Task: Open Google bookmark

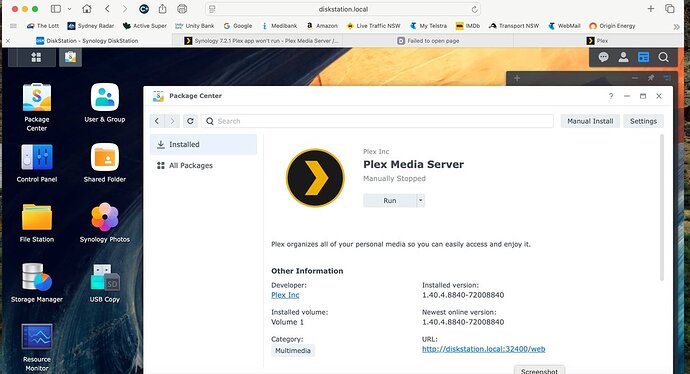Action: click(238, 26)
